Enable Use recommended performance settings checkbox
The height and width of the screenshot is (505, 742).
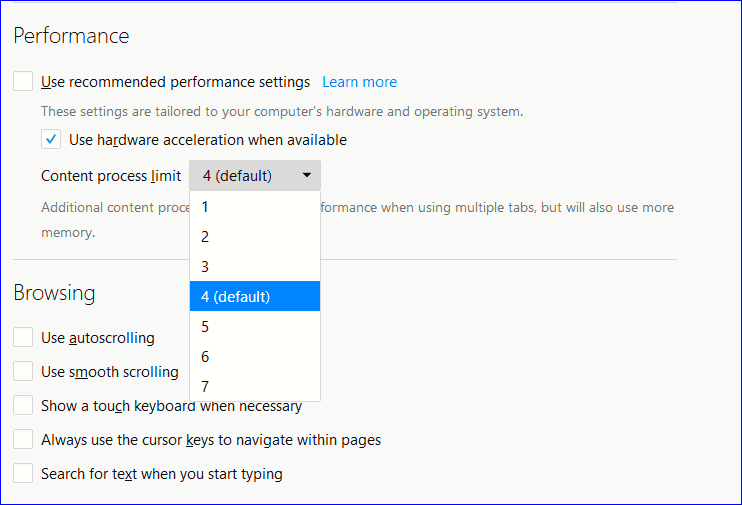point(23,82)
